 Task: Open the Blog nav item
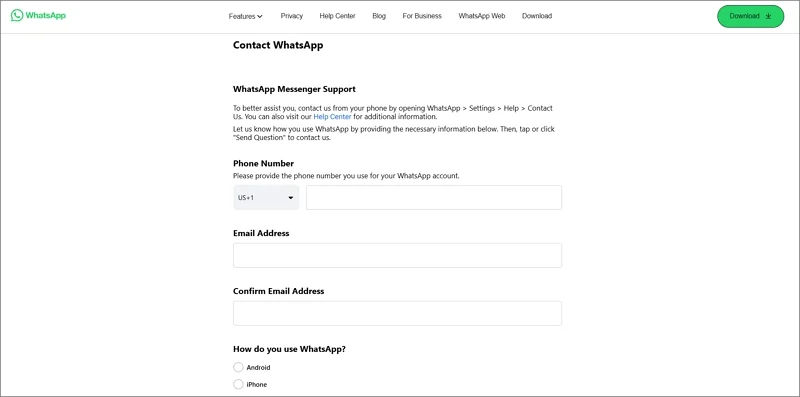click(x=379, y=16)
